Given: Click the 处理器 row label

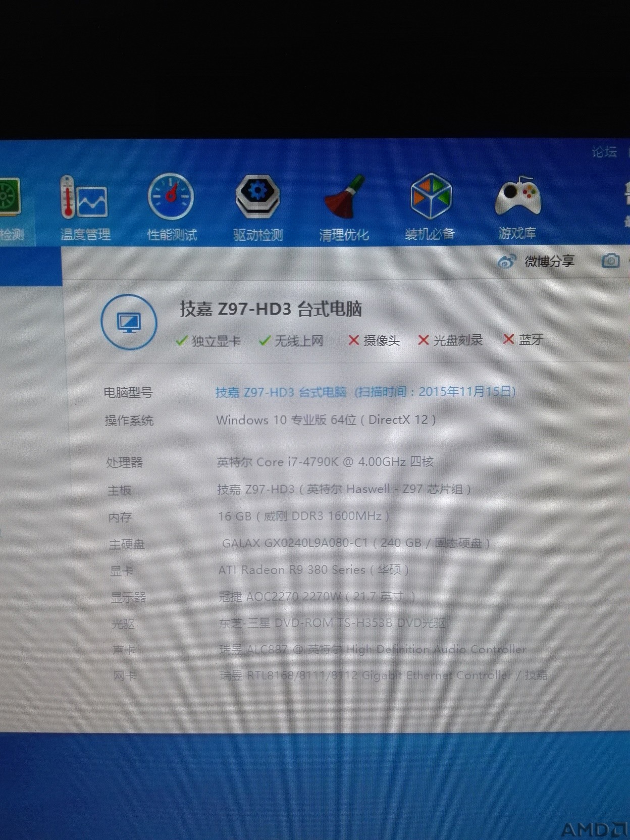Looking at the screenshot, I should pos(124,462).
